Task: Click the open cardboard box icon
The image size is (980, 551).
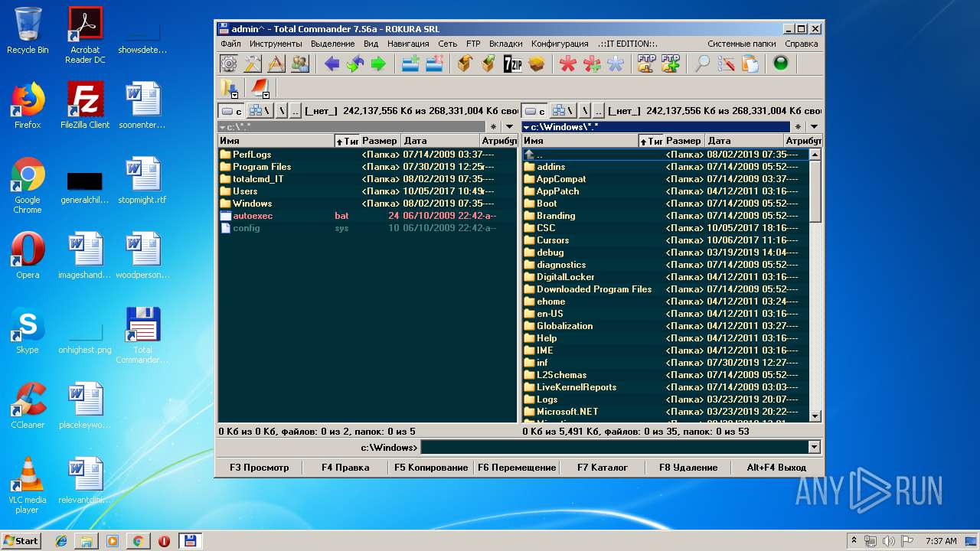Action: pyautogui.click(x=537, y=64)
